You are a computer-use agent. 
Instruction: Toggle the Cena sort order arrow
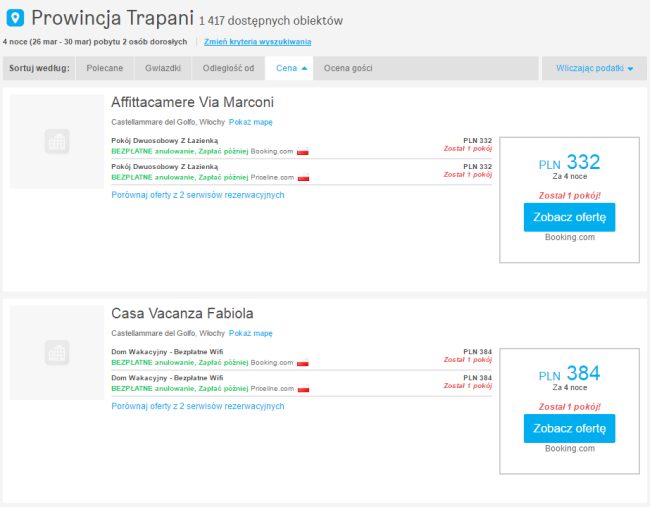304,68
